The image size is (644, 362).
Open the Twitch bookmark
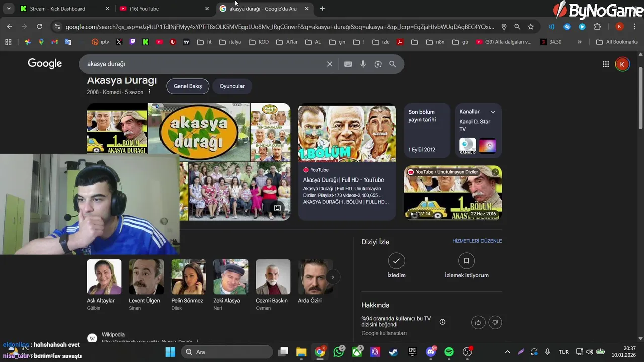[132, 42]
